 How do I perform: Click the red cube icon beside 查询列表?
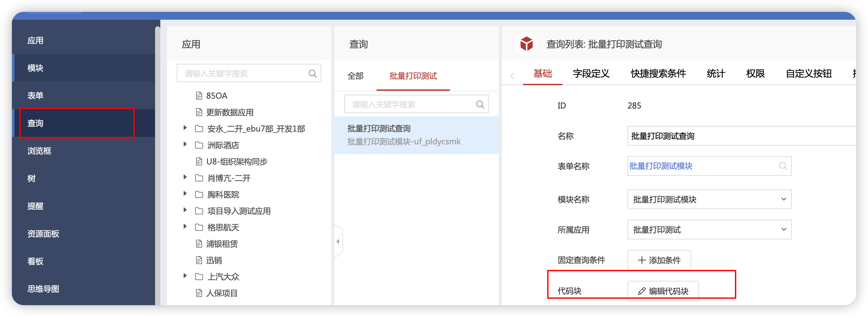526,44
